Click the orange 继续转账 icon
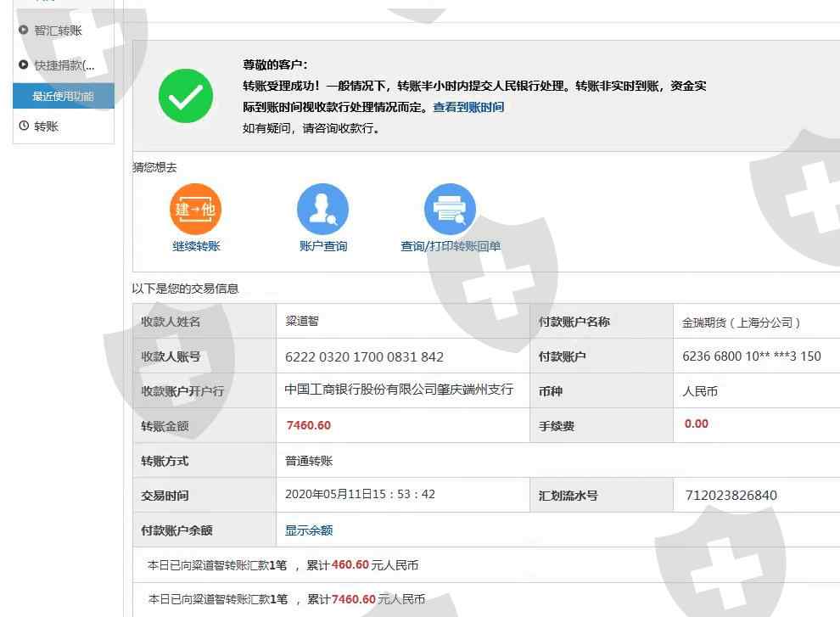The image size is (840, 617). point(195,209)
